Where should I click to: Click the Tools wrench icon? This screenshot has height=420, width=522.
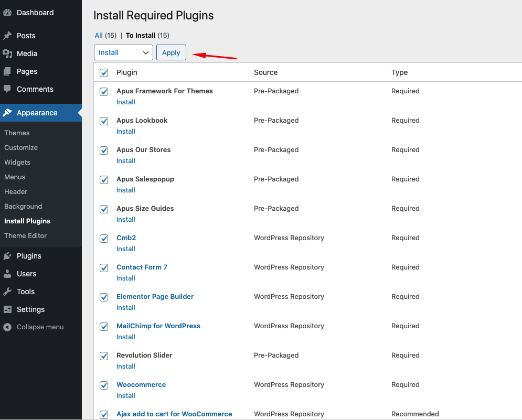7,292
